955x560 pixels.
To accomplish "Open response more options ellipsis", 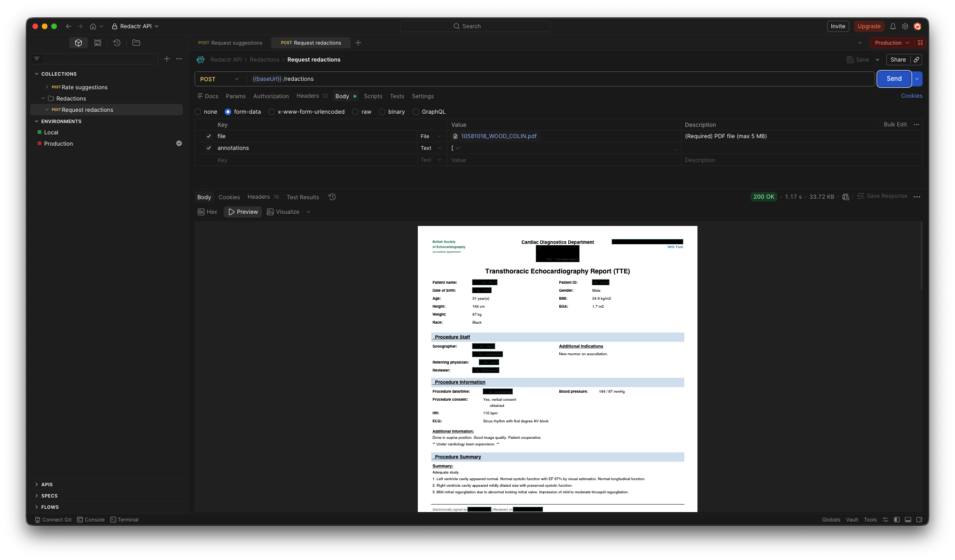I will click(x=917, y=197).
